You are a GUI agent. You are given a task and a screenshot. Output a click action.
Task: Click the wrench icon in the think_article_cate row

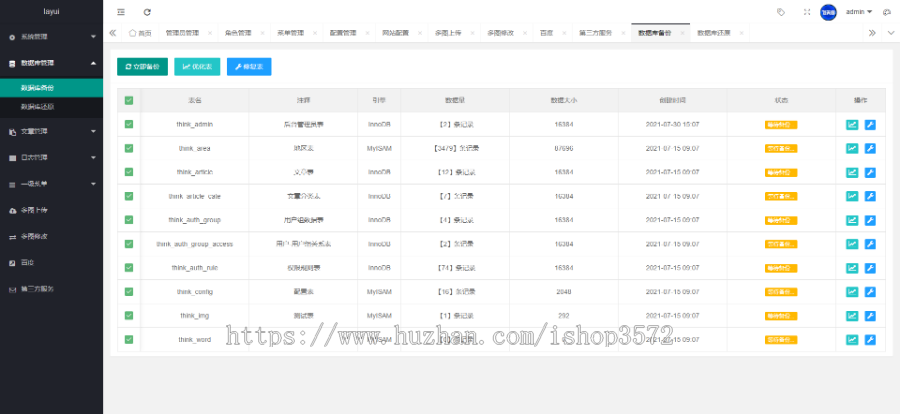[x=870, y=196]
